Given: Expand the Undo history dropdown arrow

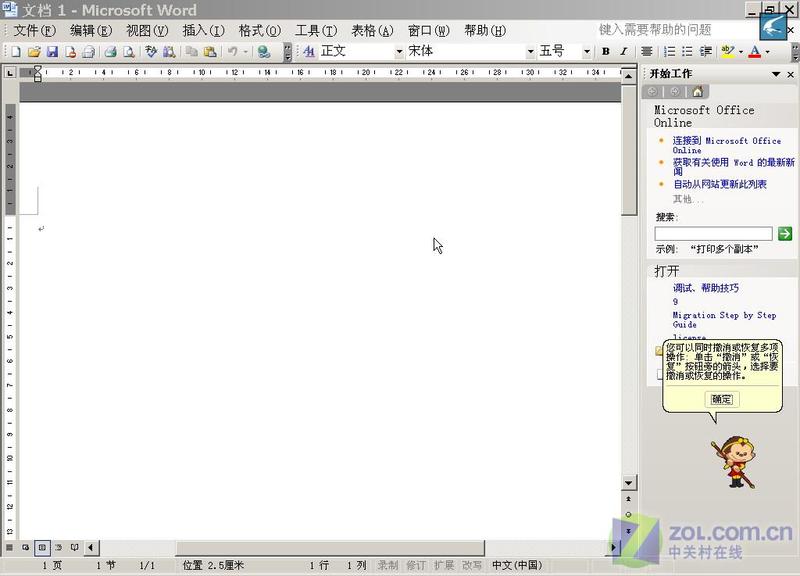Looking at the screenshot, I should click(x=245, y=52).
